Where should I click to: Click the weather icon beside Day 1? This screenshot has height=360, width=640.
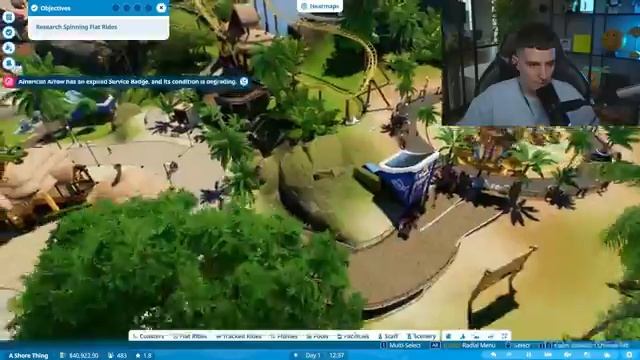[296, 356]
